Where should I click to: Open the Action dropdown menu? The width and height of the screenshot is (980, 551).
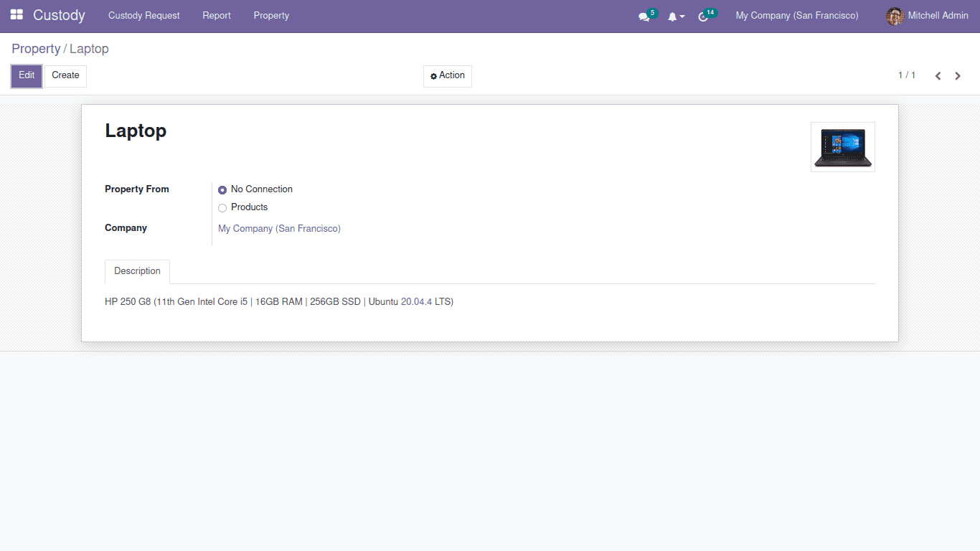point(447,76)
